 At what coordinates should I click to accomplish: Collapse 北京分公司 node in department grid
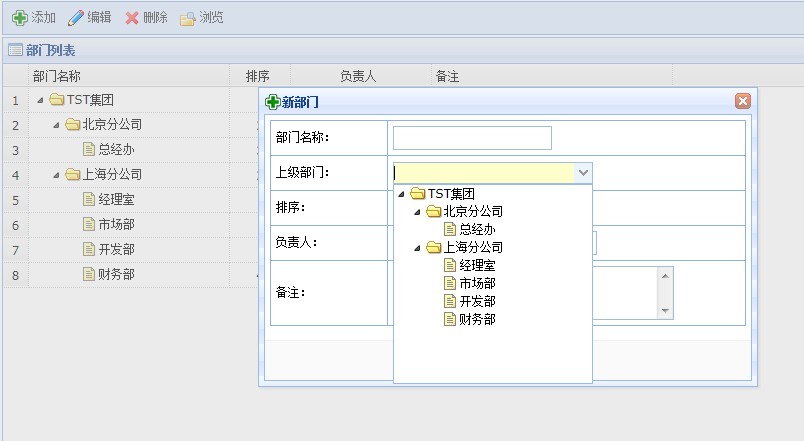56,125
